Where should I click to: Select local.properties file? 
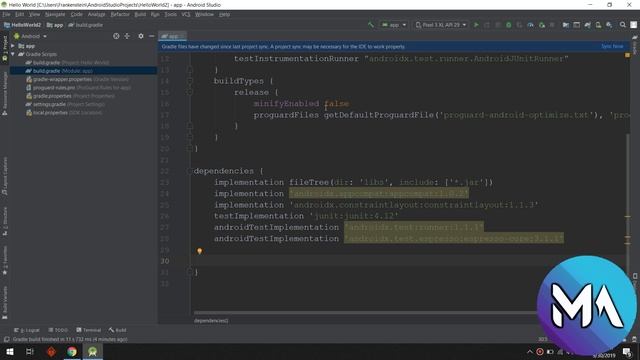pos(64,113)
